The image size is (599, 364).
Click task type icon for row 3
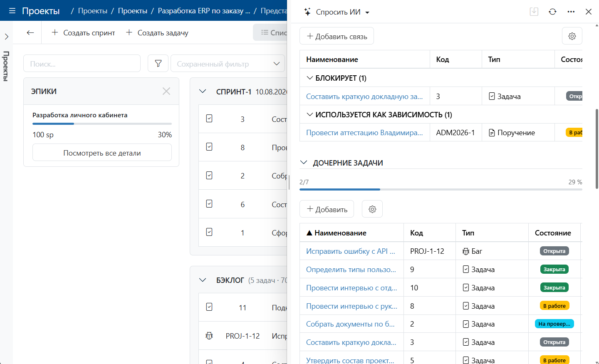click(209, 119)
